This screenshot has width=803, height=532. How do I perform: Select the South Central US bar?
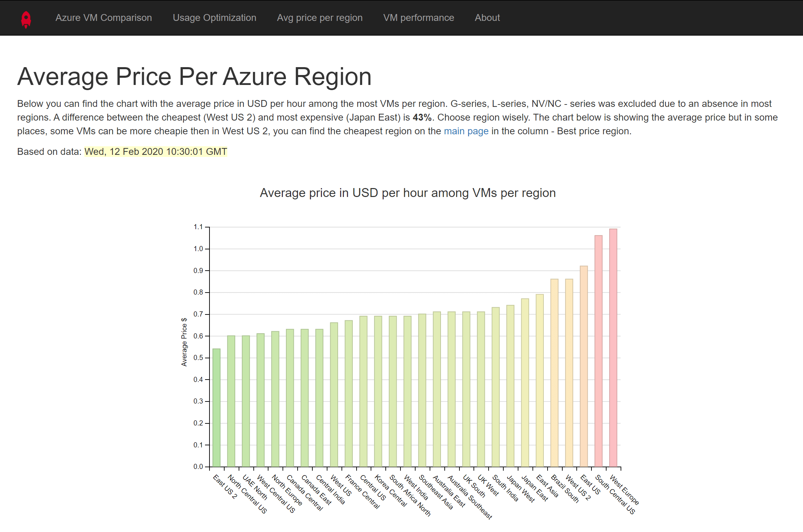[599, 351]
